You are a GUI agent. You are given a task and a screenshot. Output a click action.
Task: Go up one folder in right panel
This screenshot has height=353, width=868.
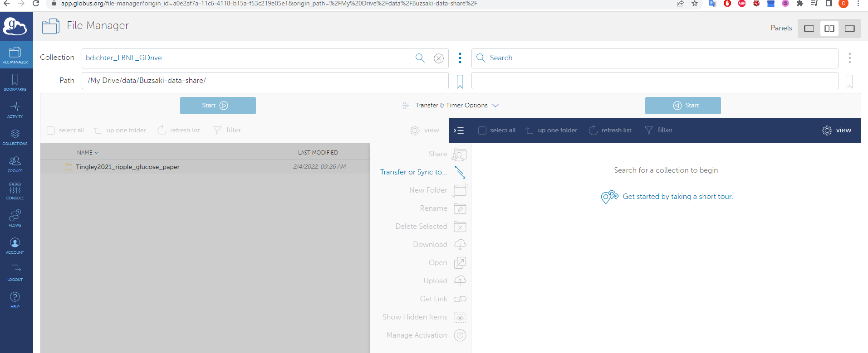[x=551, y=131]
